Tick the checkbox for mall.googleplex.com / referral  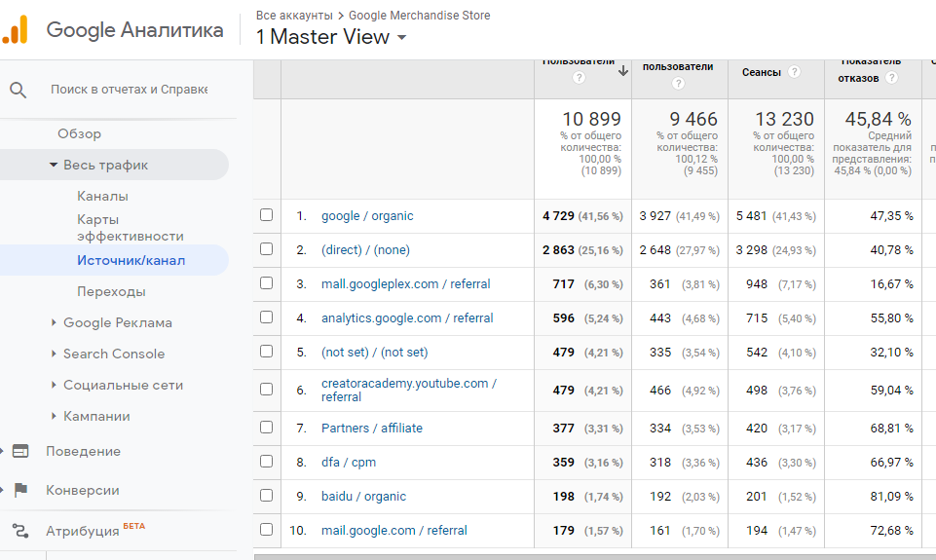click(266, 283)
